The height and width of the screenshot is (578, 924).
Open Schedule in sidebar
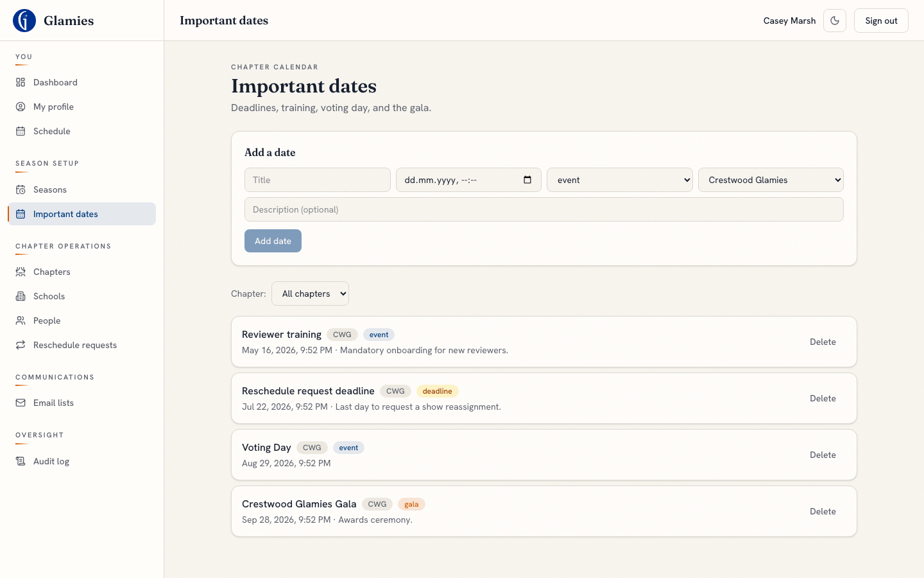[82, 131]
